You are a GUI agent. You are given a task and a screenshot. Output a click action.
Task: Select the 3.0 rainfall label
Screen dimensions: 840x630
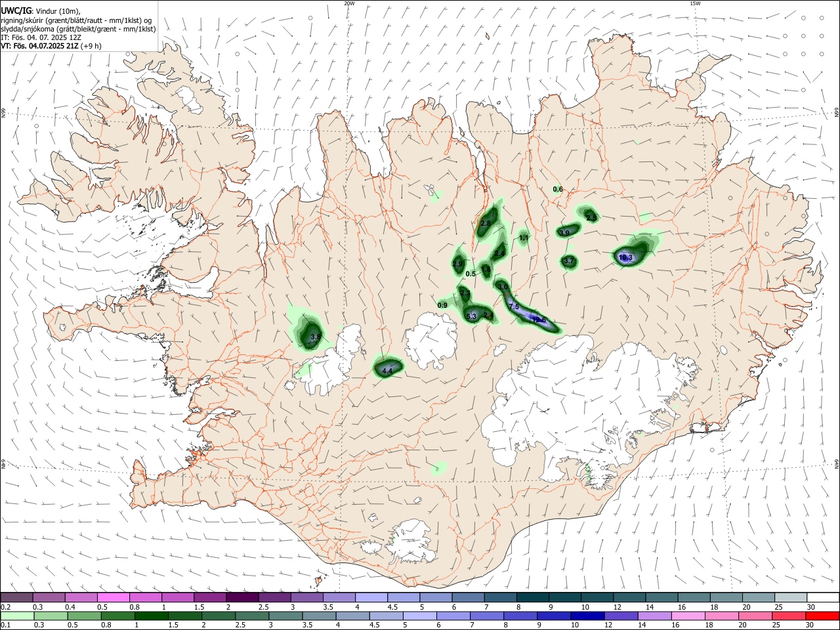tap(503, 287)
